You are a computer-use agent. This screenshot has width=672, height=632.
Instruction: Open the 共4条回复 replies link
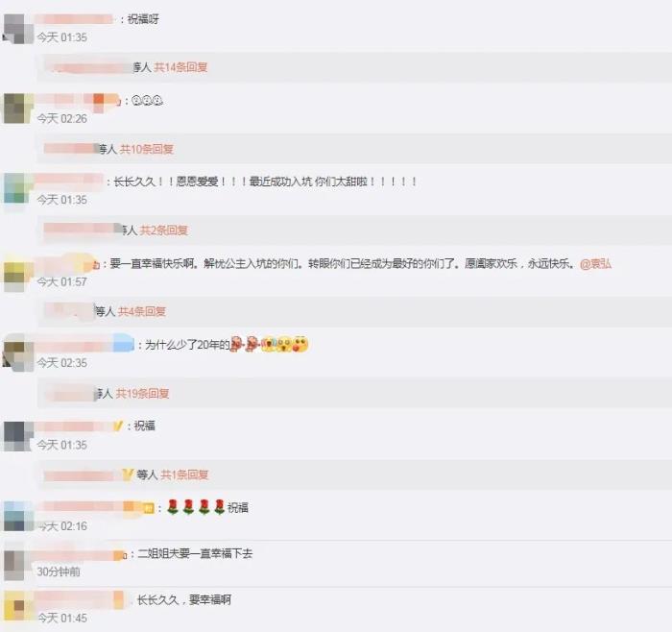[x=142, y=311]
